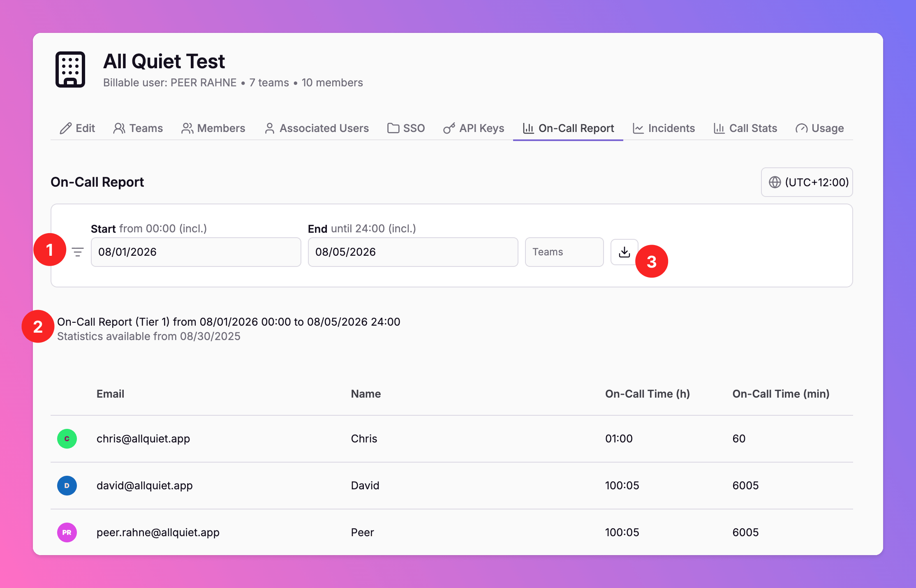Switch to the API Keys tab
The image size is (916, 588).
pos(474,128)
